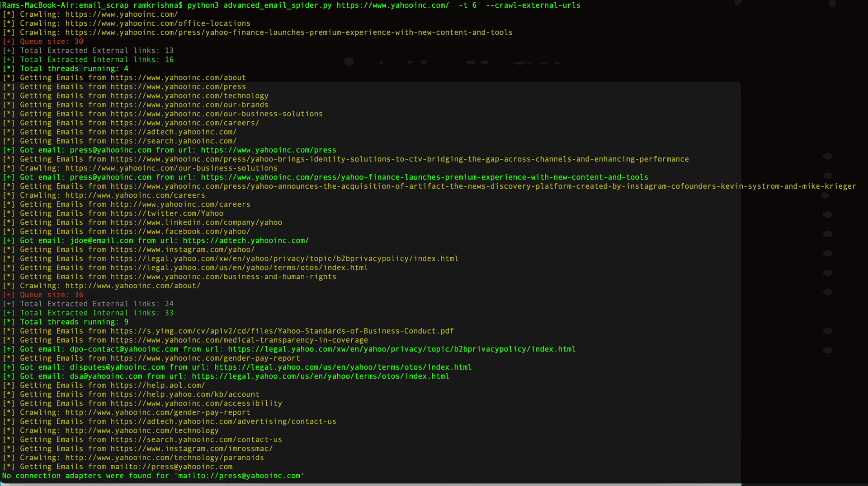This screenshot has height=486, width=868.
Task: Click the adtech advertising/contact-us line
Action: [170, 422]
